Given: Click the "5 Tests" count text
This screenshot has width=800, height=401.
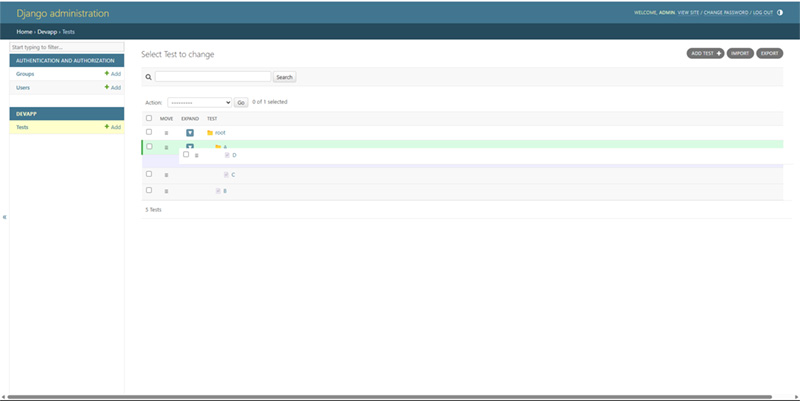Looking at the screenshot, I should [x=153, y=210].
